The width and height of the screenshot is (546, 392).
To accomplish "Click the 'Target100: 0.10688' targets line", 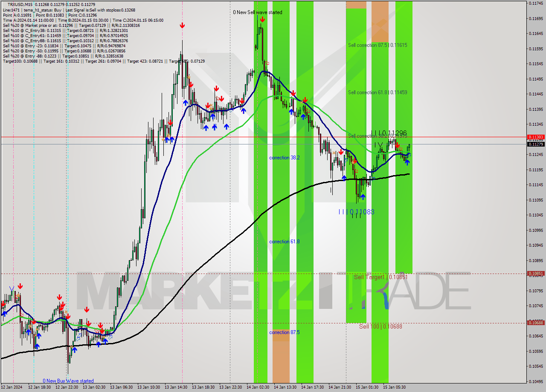I will (x=104, y=61).
